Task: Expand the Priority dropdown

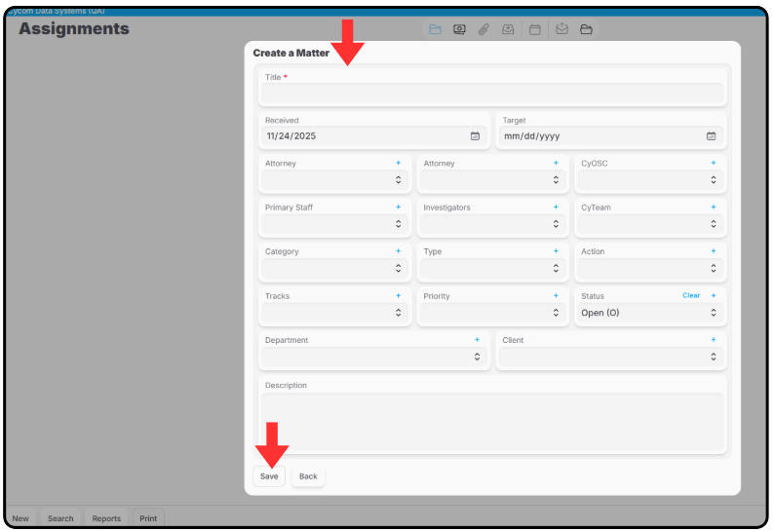Action: click(492, 313)
